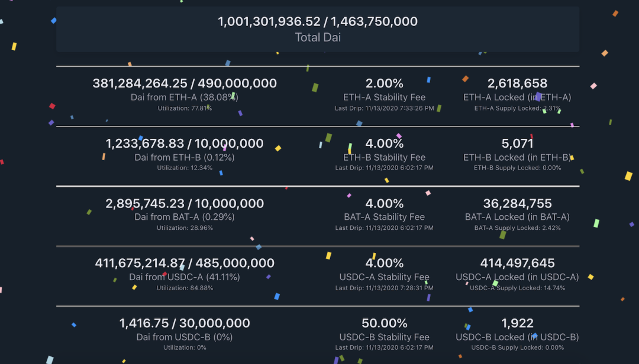The width and height of the screenshot is (639, 364).
Task: Click the ETH-A Locked amount 2,618,658
Action: [x=517, y=83]
